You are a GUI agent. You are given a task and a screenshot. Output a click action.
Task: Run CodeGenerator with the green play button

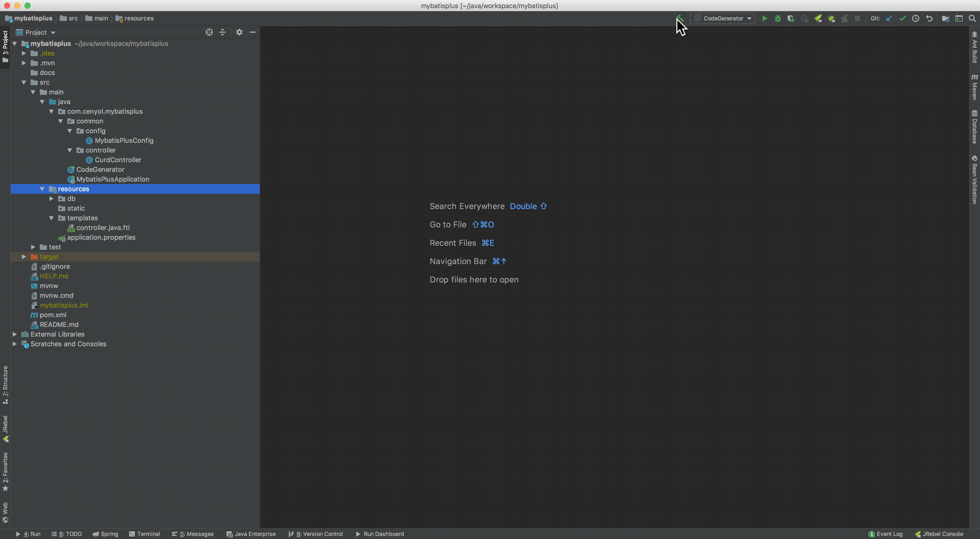(764, 18)
